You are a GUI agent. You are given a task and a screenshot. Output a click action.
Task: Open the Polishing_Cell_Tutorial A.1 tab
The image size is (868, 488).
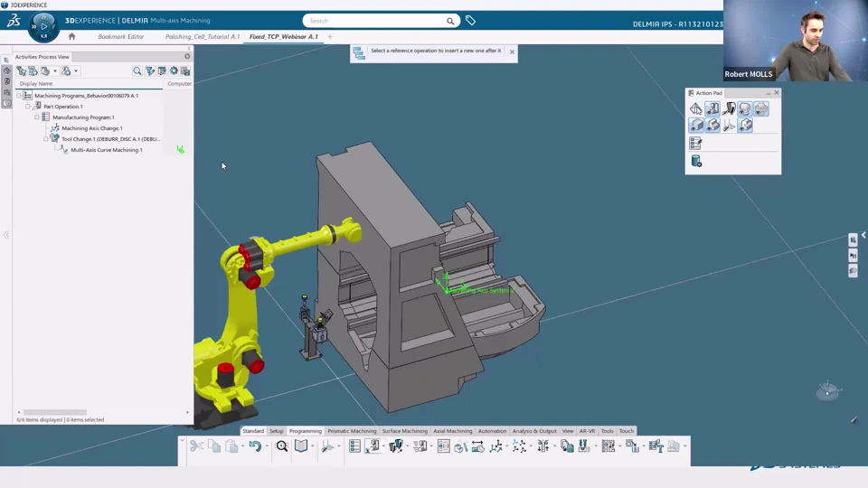pos(202,36)
